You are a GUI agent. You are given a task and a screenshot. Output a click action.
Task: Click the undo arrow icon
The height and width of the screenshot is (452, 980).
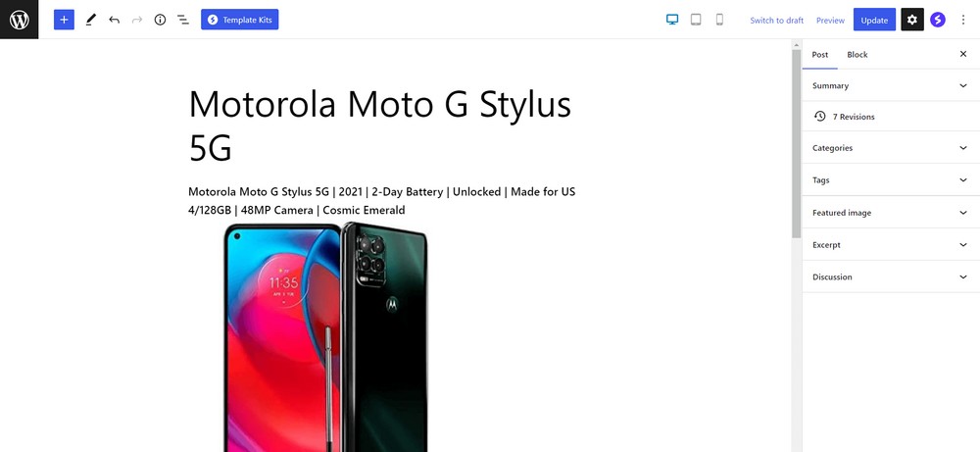[x=114, y=20]
